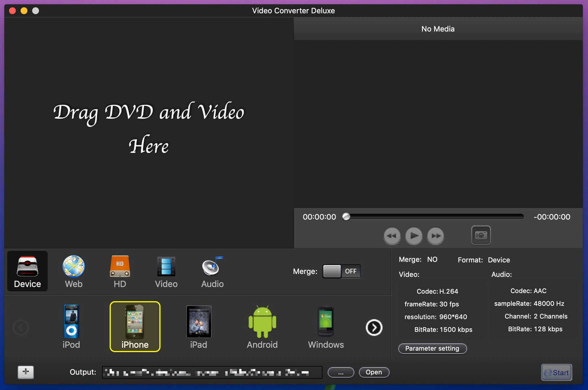Add a file with the plus button
This screenshot has width=588, height=390.
[26, 372]
